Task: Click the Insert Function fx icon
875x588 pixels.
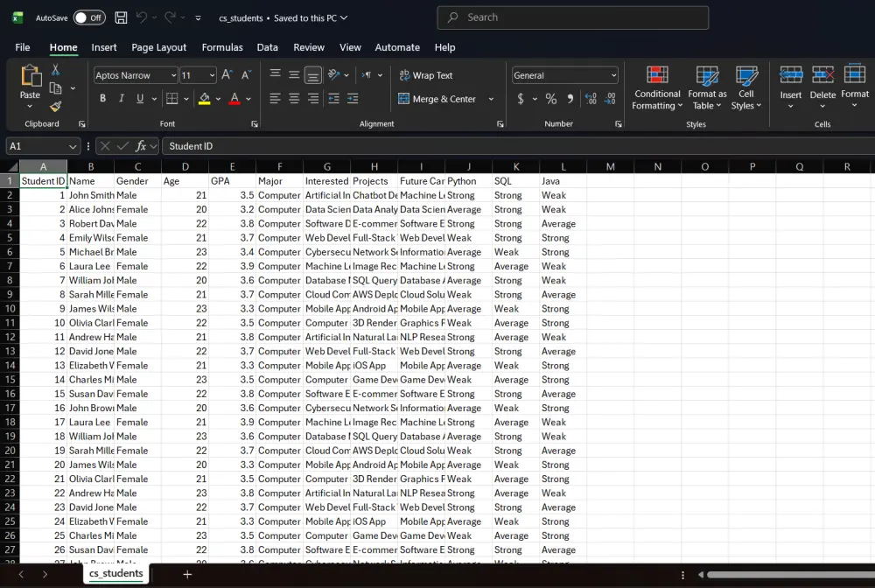Action: point(141,146)
